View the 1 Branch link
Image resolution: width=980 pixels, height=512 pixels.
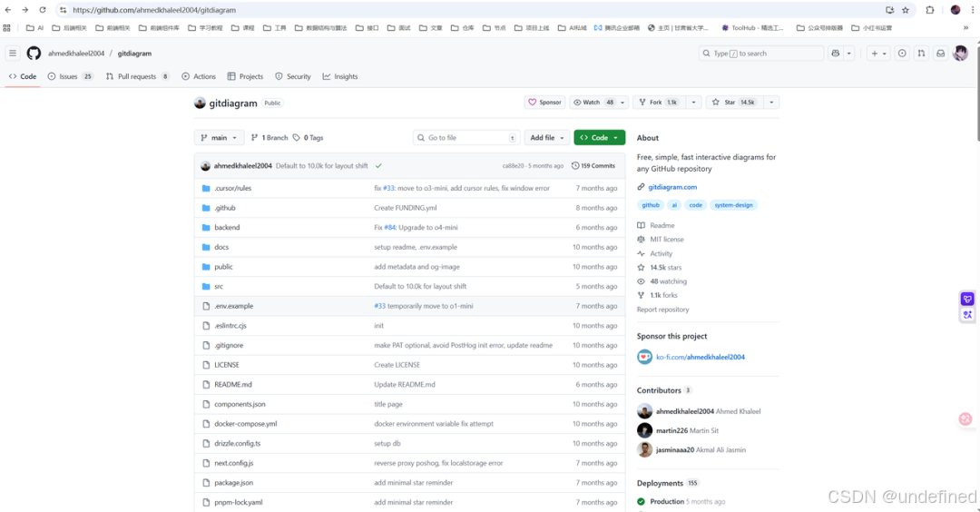click(269, 138)
